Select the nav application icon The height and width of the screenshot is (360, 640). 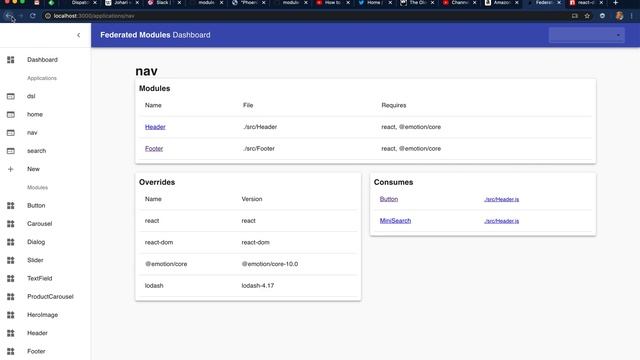(11, 133)
